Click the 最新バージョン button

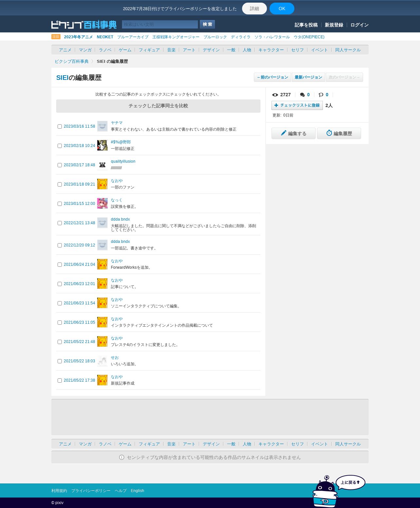pyautogui.click(x=308, y=77)
